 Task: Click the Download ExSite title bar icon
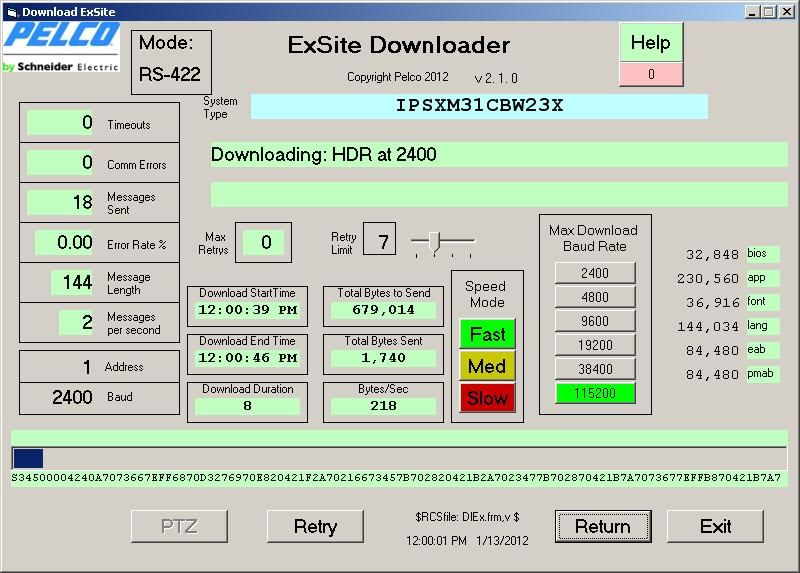(x=12, y=12)
